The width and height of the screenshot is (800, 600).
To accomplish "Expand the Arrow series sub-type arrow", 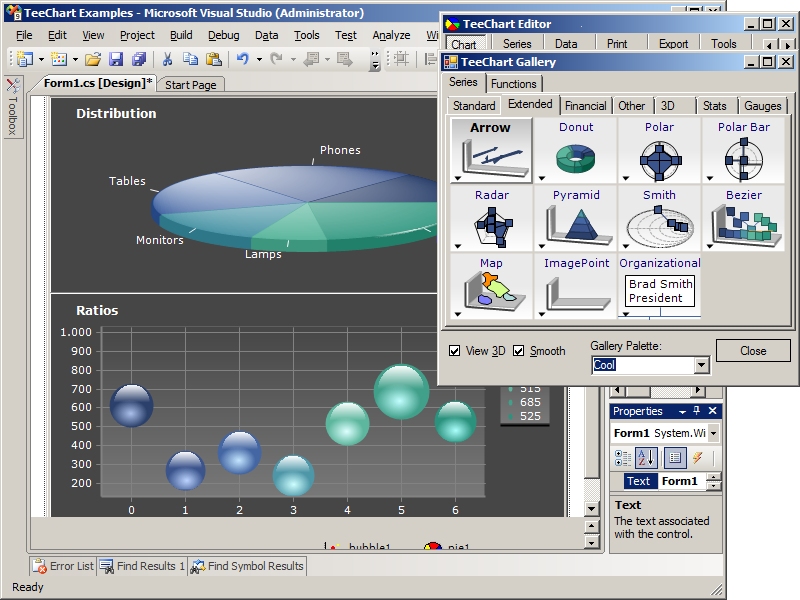I will pos(458,178).
